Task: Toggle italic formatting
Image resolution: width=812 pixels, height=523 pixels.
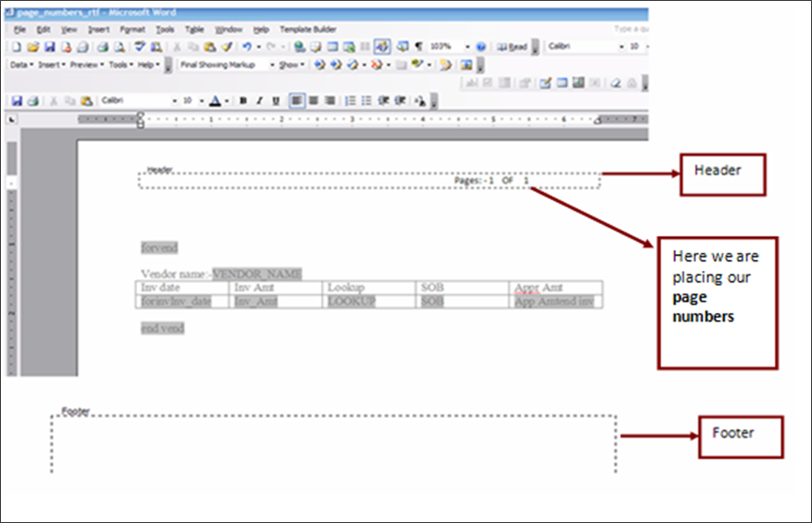Action: point(259,99)
